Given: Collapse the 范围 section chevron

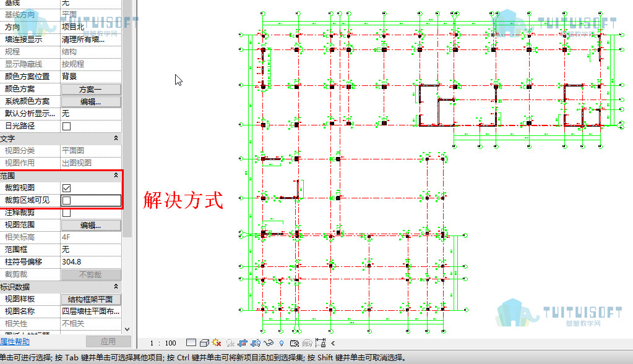Looking at the screenshot, I should (x=116, y=176).
